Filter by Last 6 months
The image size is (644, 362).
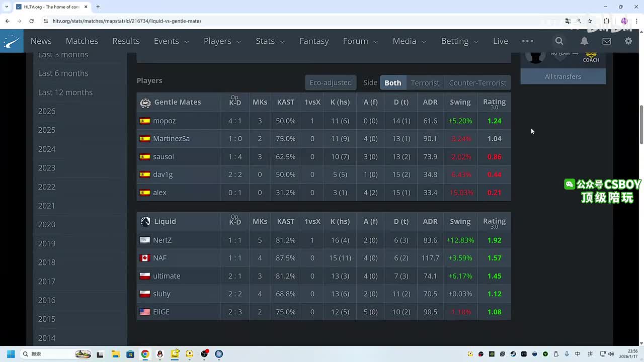pyautogui.click(x=63, y=73)
